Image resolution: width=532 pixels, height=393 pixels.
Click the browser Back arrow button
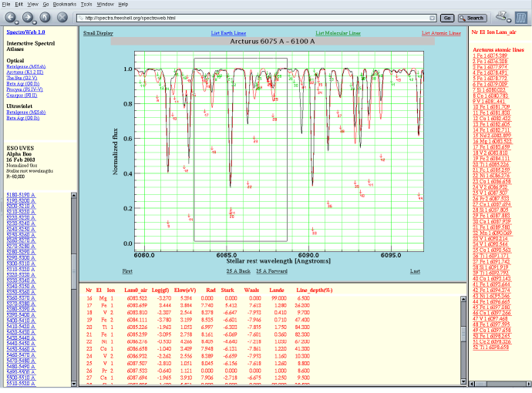click(x=11, y=17)
